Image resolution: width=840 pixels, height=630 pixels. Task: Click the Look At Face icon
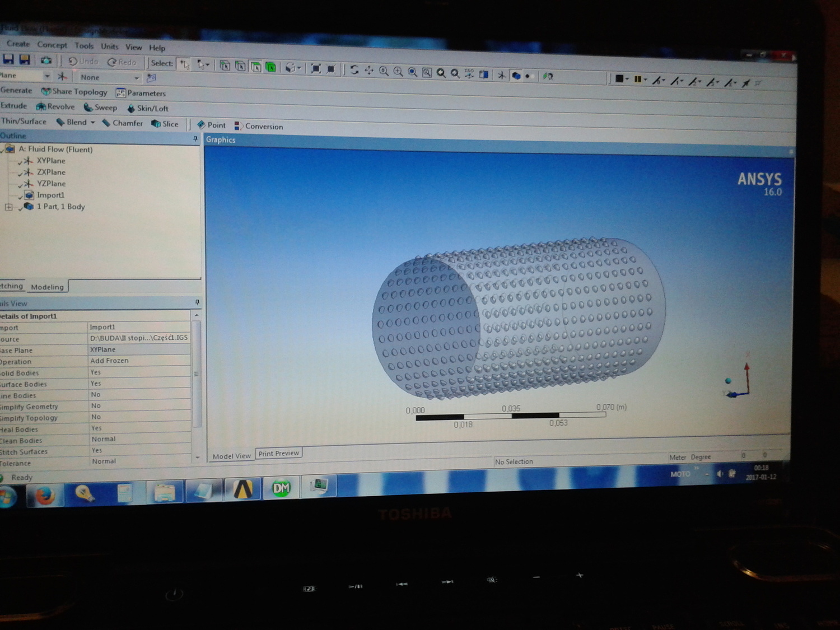click(x=548, y=76)
